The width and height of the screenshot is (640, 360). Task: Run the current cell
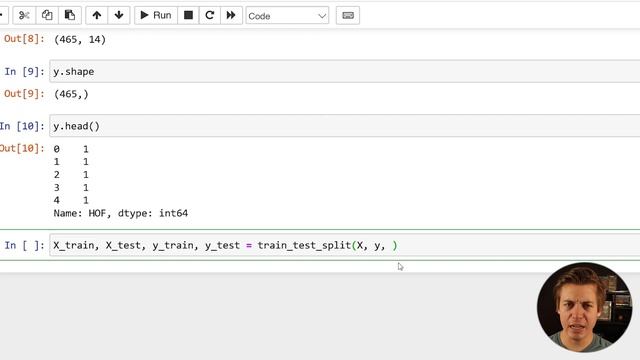point(156,16)
